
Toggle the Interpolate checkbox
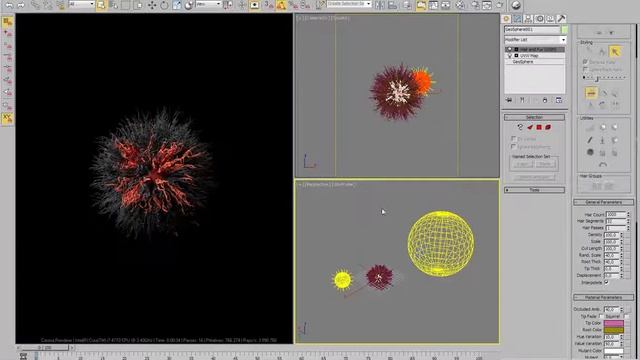pos(607,282)
